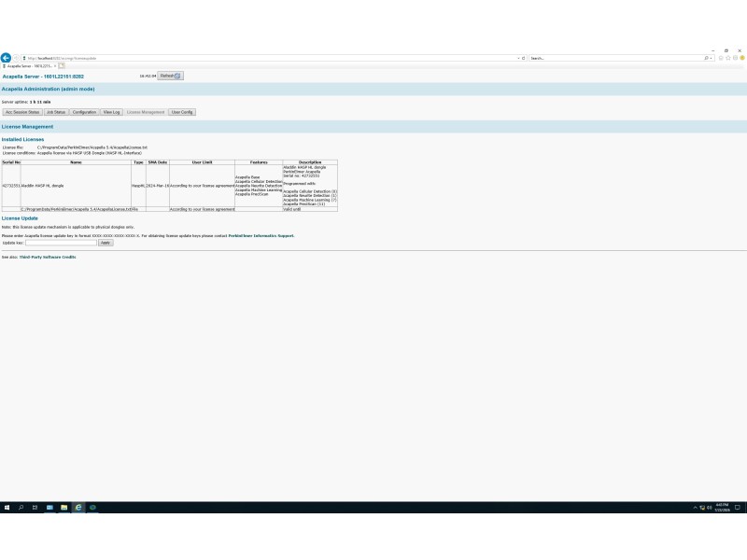Click 'Acapella PreciScan' in Features cell
747x560 pixels.
[x=251, y=194]
